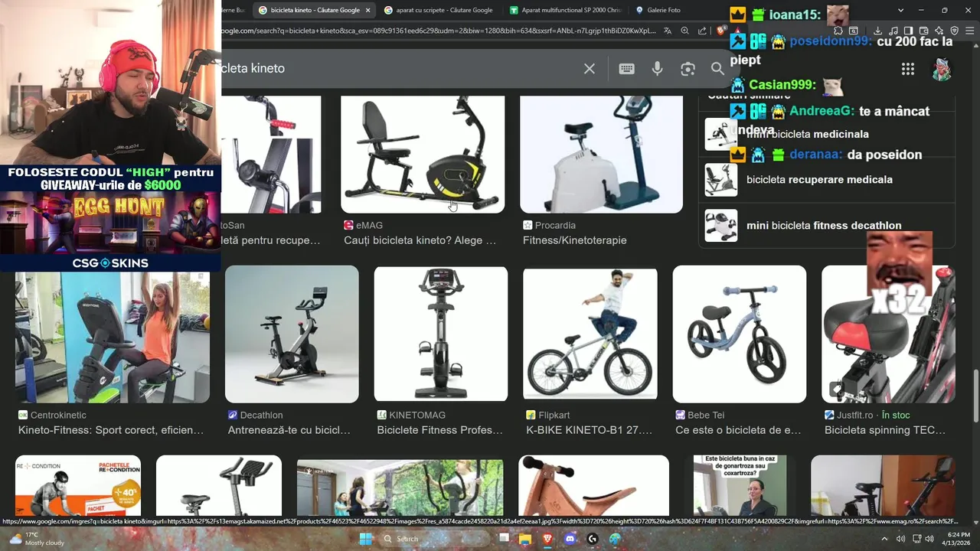Screen dimensions: 980x551
Task: Select 'mini bicicleta fitness decathlon' suggestion
Action: click(x=827, y=226)
